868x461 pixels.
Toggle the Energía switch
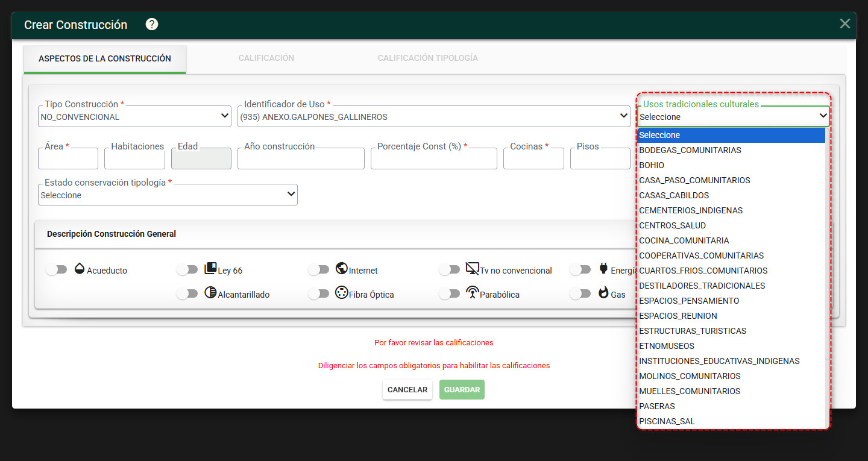pyautogui.click(x=580, y=270)
